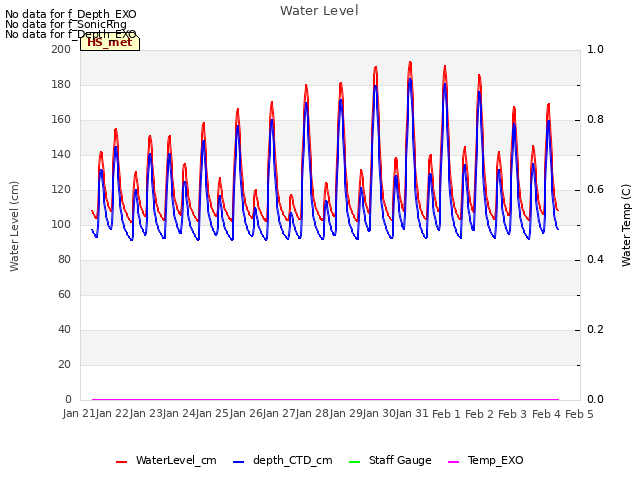
Task: Click the Staff Gauge legend entry
Action: (390, 461)
